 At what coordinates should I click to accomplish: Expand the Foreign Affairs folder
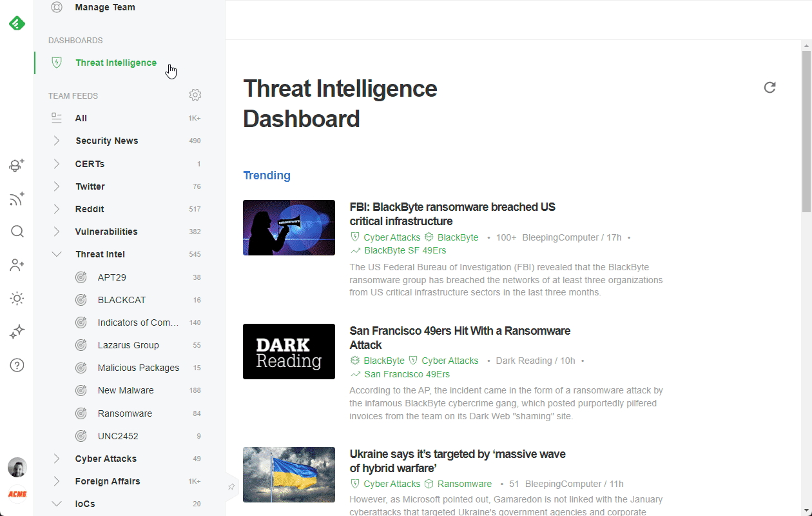[57, 481]
